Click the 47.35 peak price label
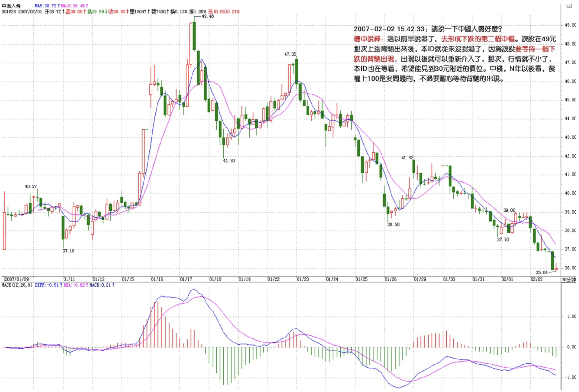579x392 pixels. (290, 54)
